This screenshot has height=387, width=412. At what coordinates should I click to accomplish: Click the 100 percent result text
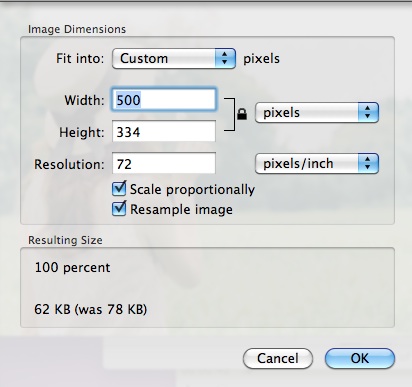(72, 268)
